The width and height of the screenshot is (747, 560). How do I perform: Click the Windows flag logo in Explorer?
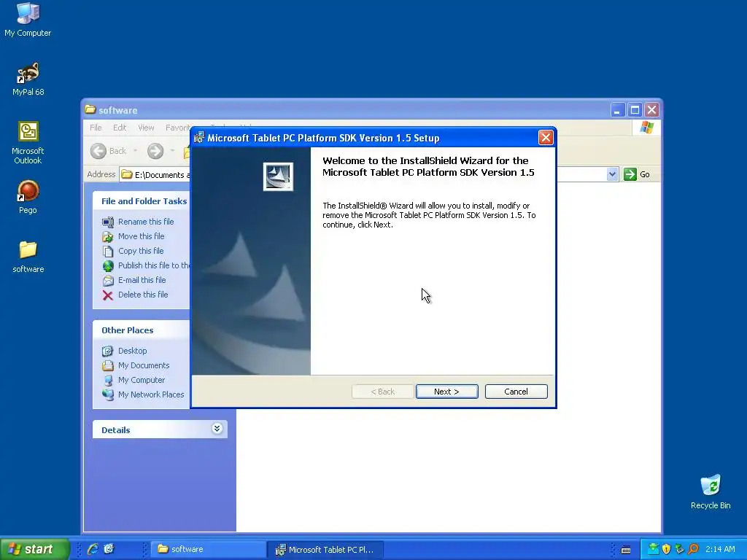646,127
